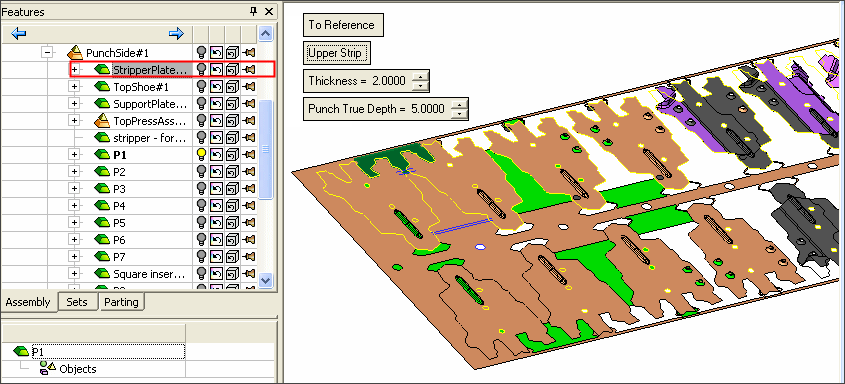Viewport: 845px width, 384px height.
Task: Click the TopShoe#1 part icon
Action: click(x=101, y=86)
